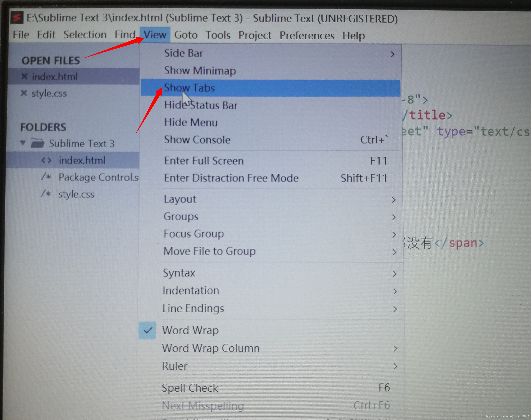Open the Layout menu entry

click(x=271, y=199)
